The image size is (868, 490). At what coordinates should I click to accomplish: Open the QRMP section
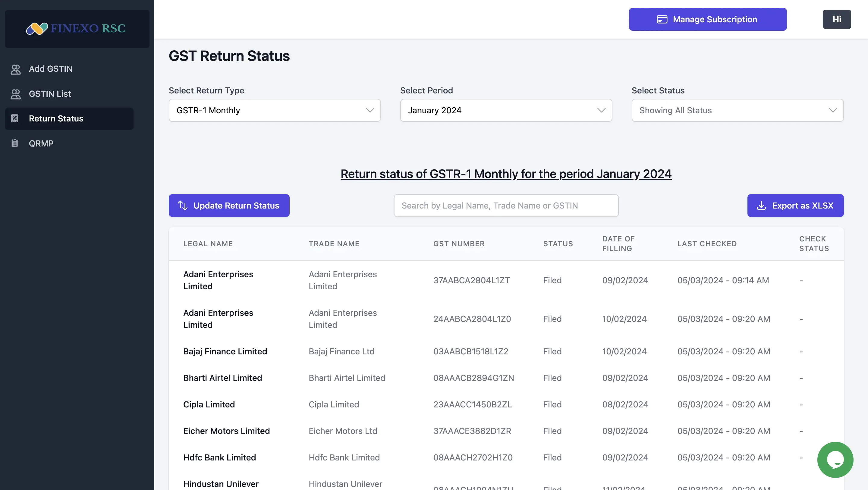point(41,143)
